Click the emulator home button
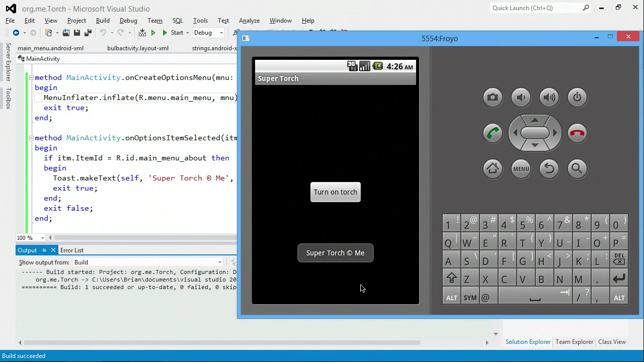 coord(493,169)
